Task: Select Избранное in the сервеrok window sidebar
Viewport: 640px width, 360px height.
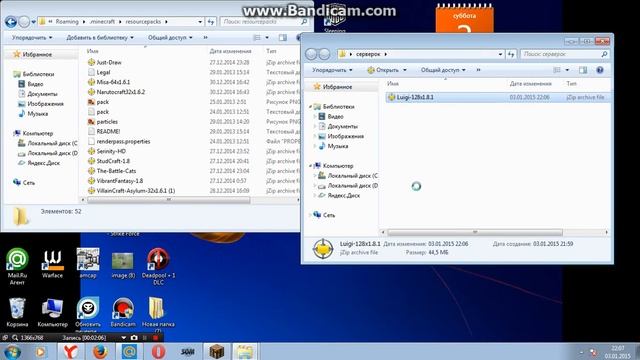Action: [338, 87]
